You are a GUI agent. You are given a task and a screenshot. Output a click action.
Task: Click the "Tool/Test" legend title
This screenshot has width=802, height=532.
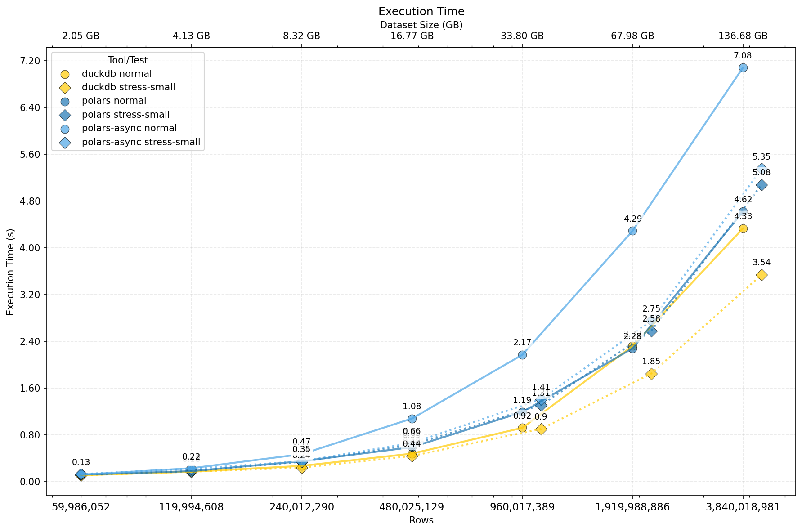[x=128, y=60]
